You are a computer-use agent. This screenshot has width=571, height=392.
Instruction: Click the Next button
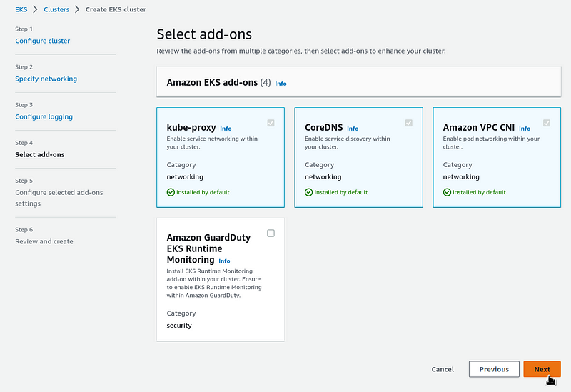point(542,369)
